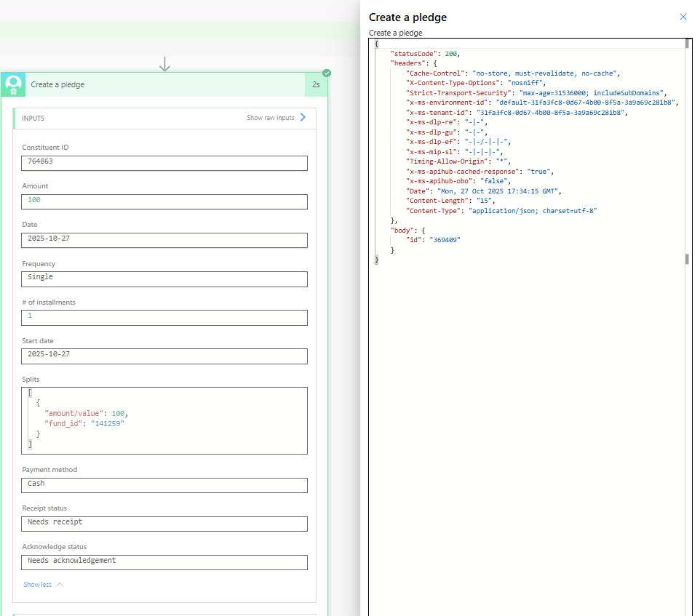Click the body id value 369409
This screenshot has width=700, height=616.
(x=445, y=240)
